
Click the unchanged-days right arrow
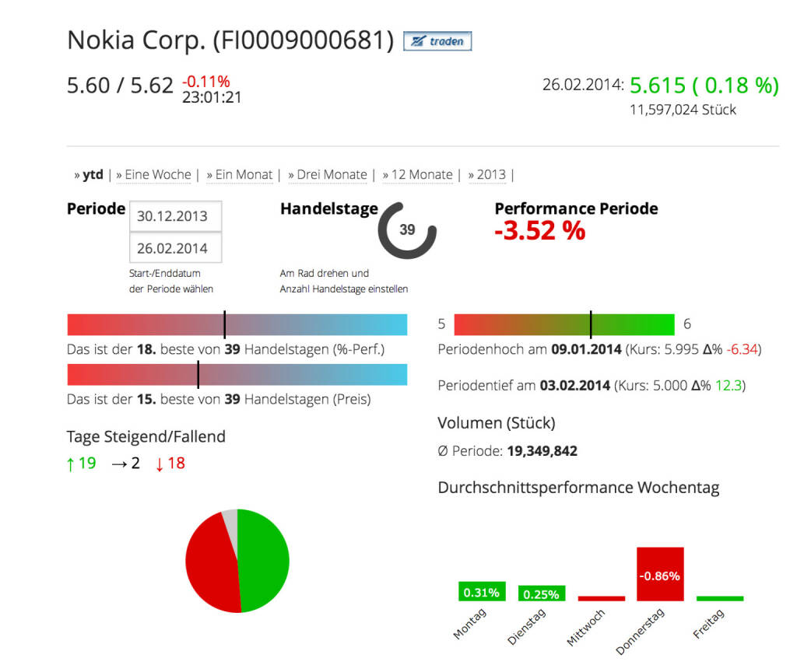(x=119, y=464)
